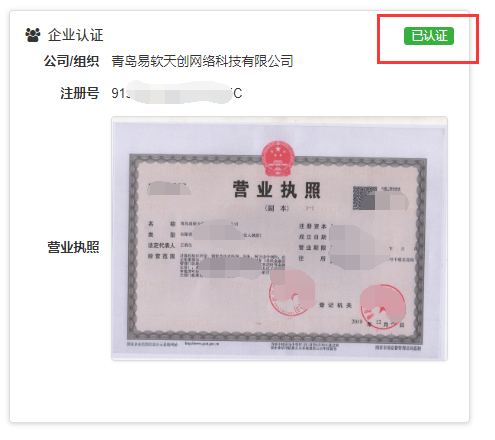Click the 注册号 field label

pyautogui.click(x=79, y=93)
